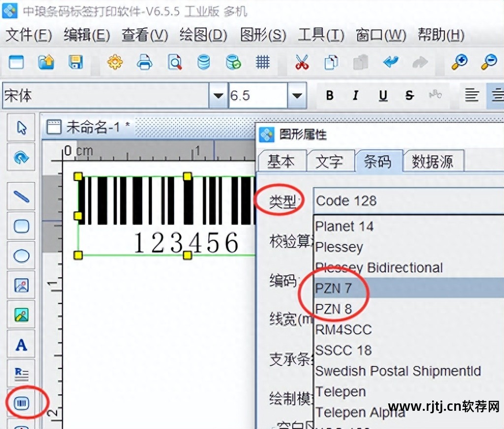Click the save icon
The width and height of the screenshot is (504, 429).
[75, 62]
